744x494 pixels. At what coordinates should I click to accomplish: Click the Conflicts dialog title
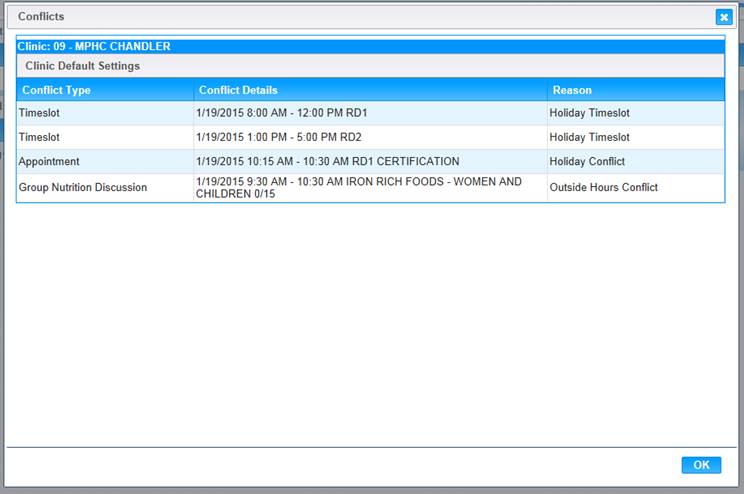pos(41,16)
